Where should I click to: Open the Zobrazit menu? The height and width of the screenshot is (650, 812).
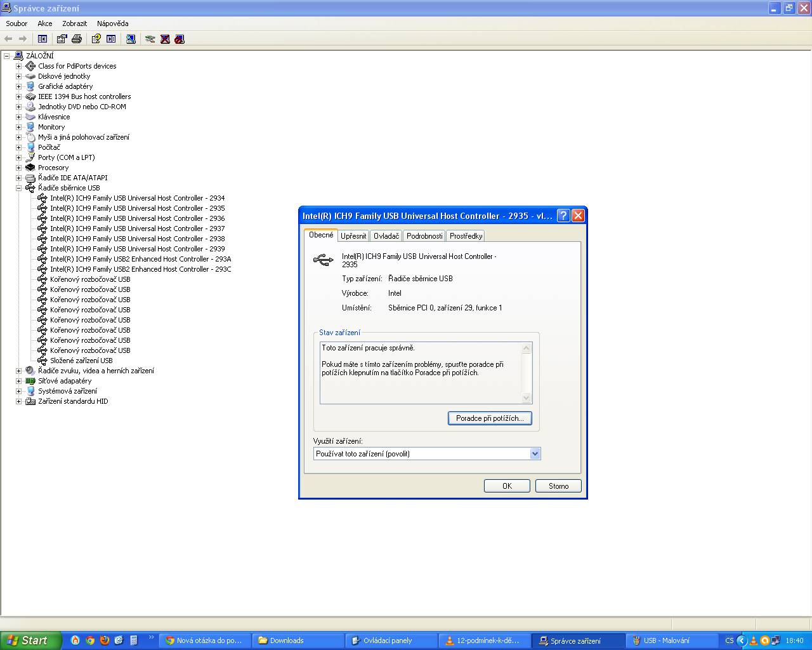[x=75, y=23]
